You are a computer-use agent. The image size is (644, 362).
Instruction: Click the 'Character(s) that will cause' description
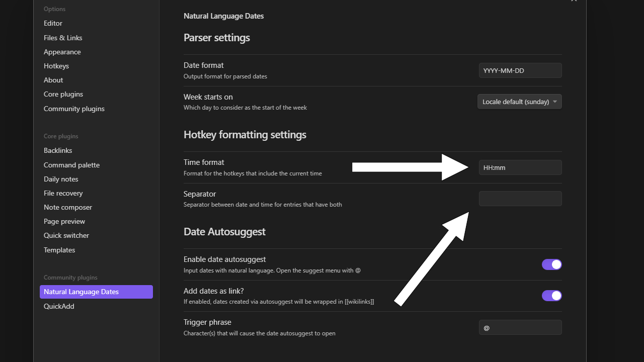[x=260, y=333]
